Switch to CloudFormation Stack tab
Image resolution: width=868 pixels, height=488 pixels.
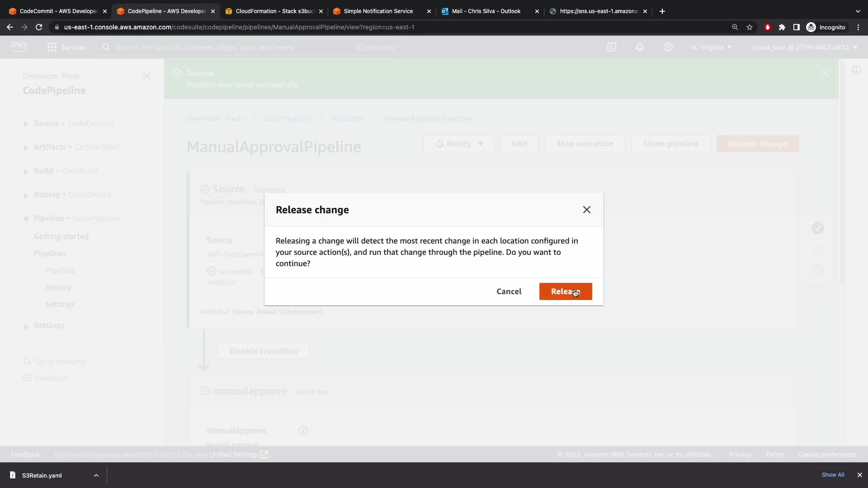pyautogui.click(x=274, y=11)
